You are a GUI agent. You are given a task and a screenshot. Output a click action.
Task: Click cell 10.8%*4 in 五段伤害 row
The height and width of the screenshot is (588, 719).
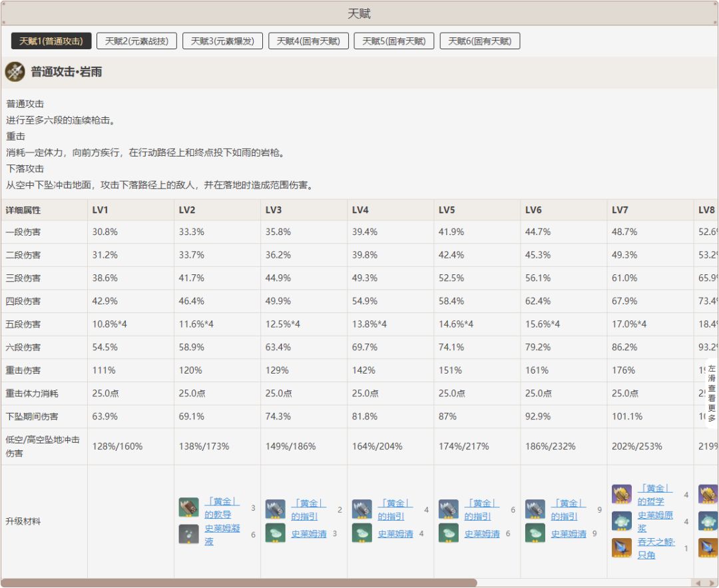pos(130,324)
